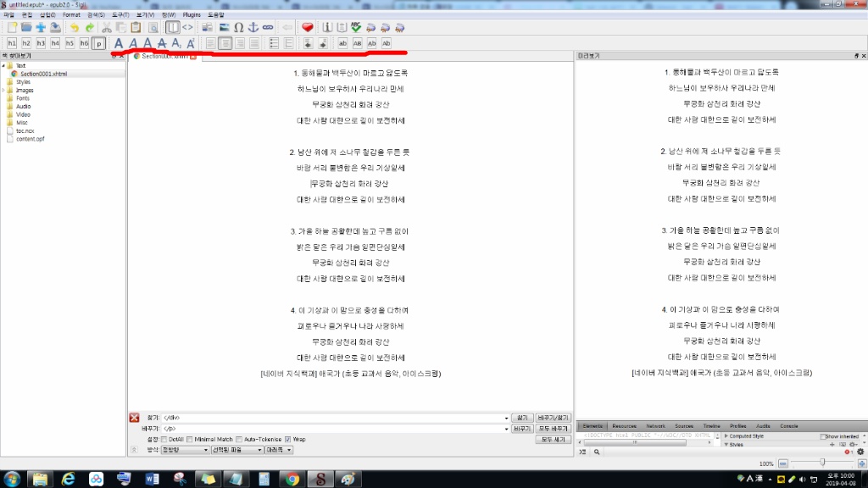Click the 바꾸기 replace button

click(x=522, y=429)
